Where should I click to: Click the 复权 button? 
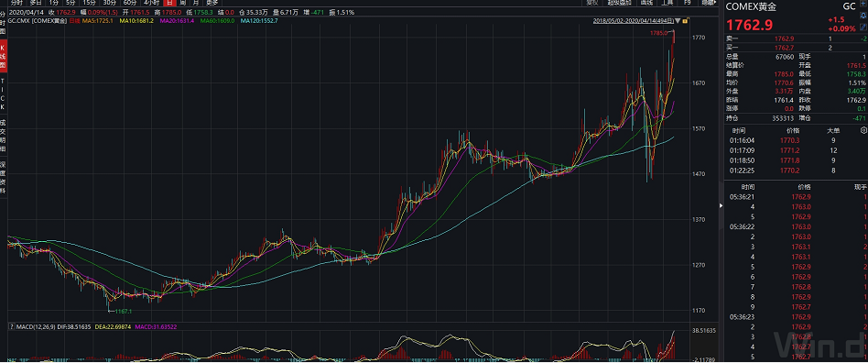tap(593, 3)
